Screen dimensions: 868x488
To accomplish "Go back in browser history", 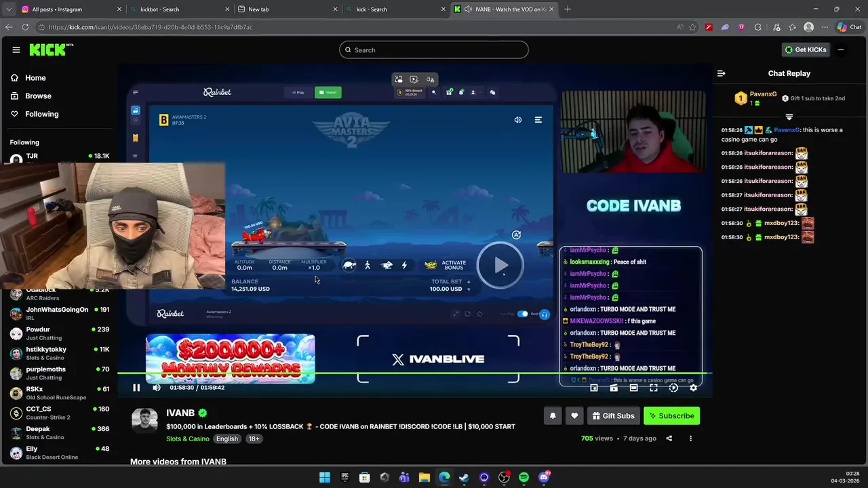I will 9,27.
